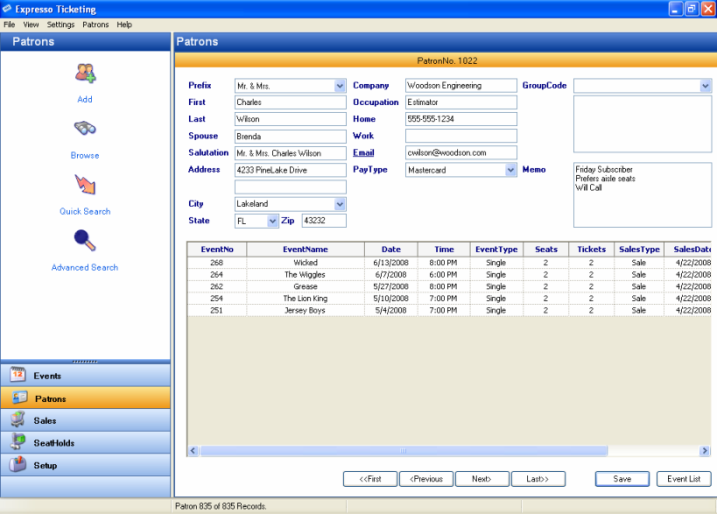Click the sidebar splitter grip above Events
This screenshot has height=514, width=717.
85,362
